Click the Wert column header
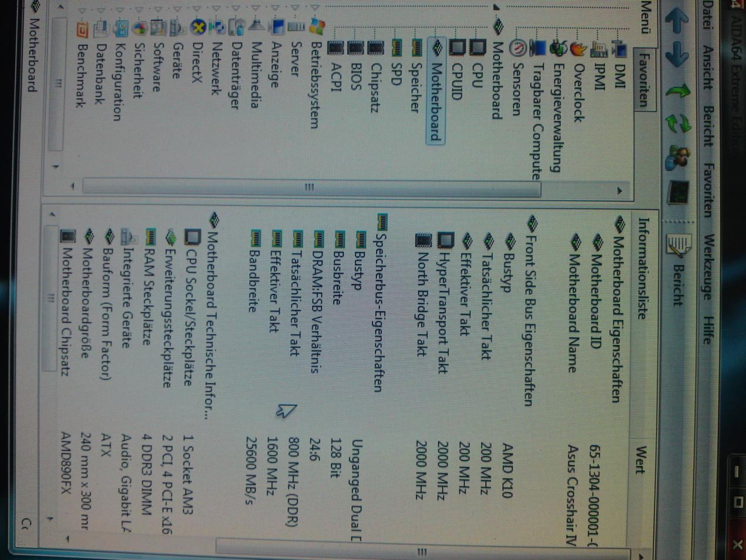The width and height of the screenshot is (746, 560). [x=641, y=460]
